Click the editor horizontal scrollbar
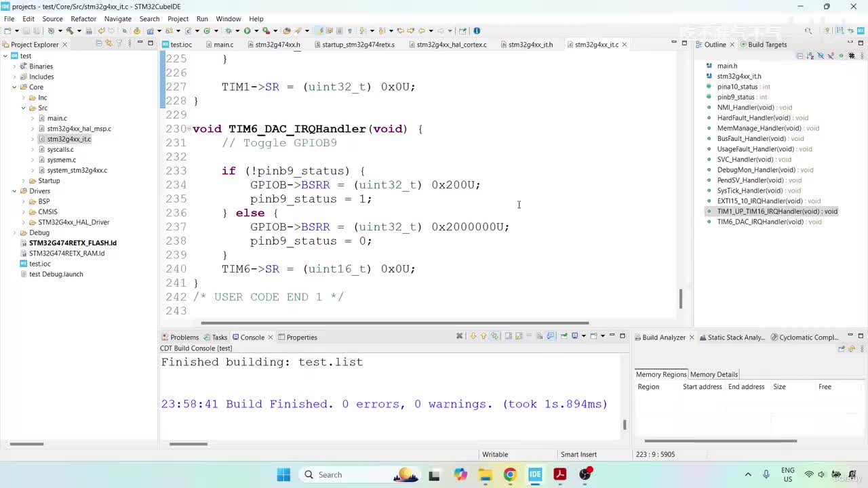 [395, 323]
